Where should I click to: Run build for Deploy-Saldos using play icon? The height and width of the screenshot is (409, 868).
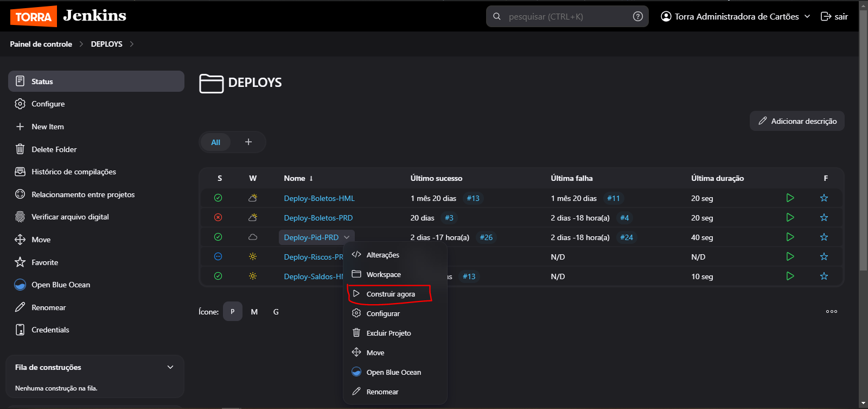(790, 276)
